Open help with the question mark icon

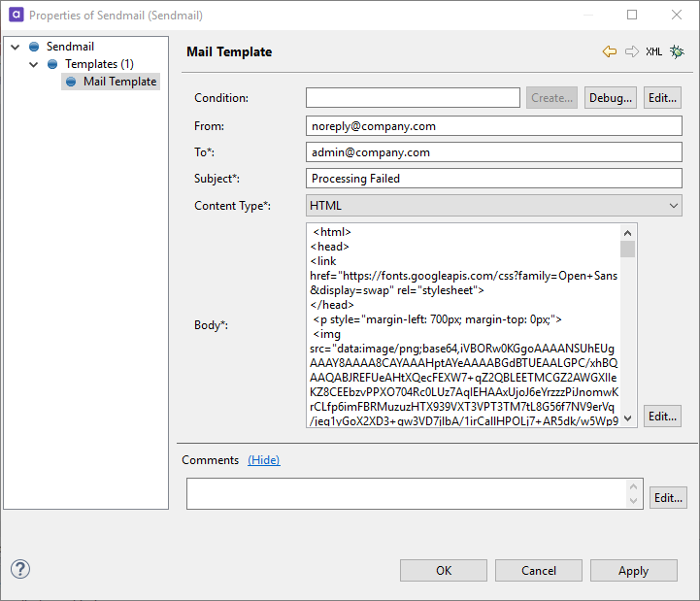[x=20, y=570]
